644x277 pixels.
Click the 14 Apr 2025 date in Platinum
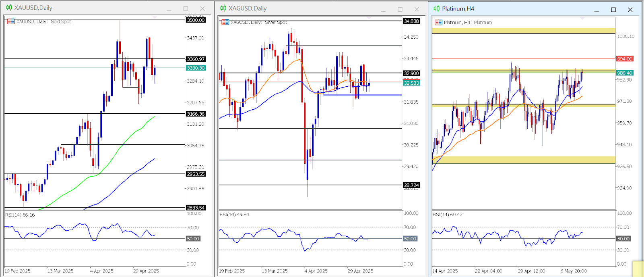[x=445, y=271]
